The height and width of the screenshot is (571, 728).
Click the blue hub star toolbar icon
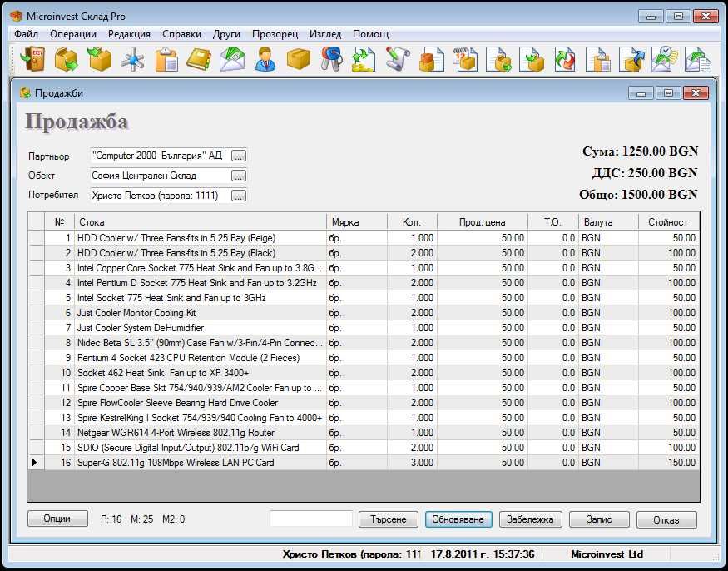tap(133, 59)
